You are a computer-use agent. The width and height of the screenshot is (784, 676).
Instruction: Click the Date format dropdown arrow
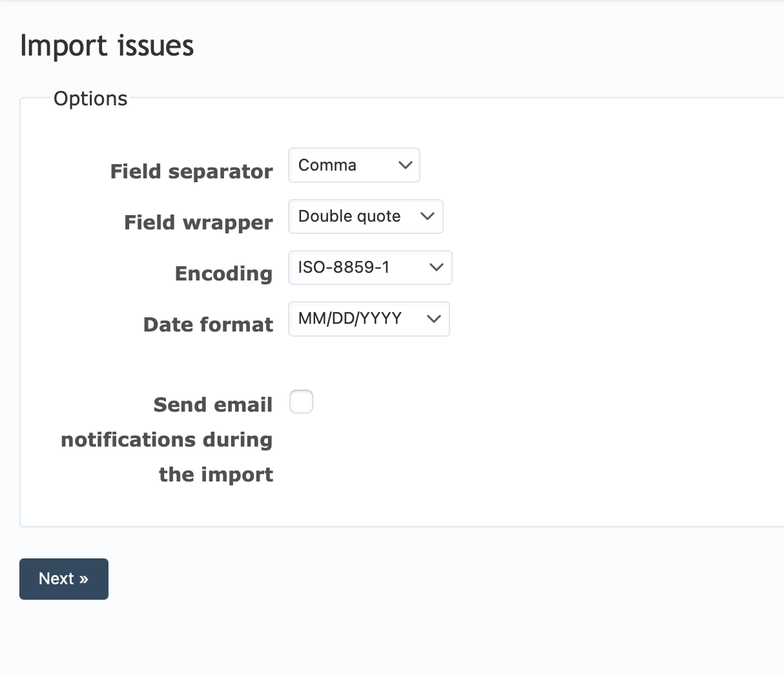pyautogui.click(x=433, y=319)
